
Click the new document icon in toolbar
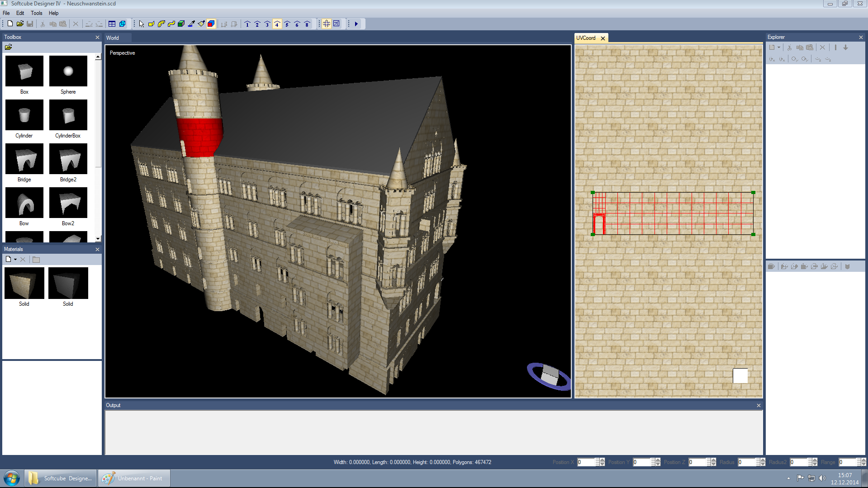[x=10, y=24]
